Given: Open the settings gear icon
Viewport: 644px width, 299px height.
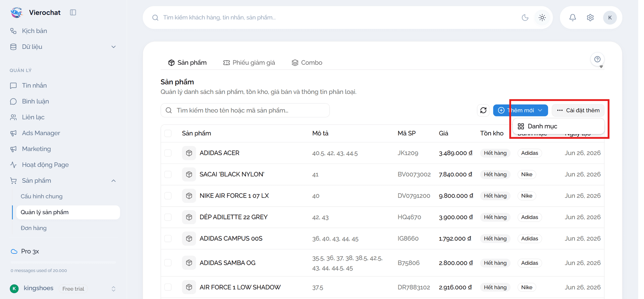Looking at the screenshot, I should click(590, 17).
